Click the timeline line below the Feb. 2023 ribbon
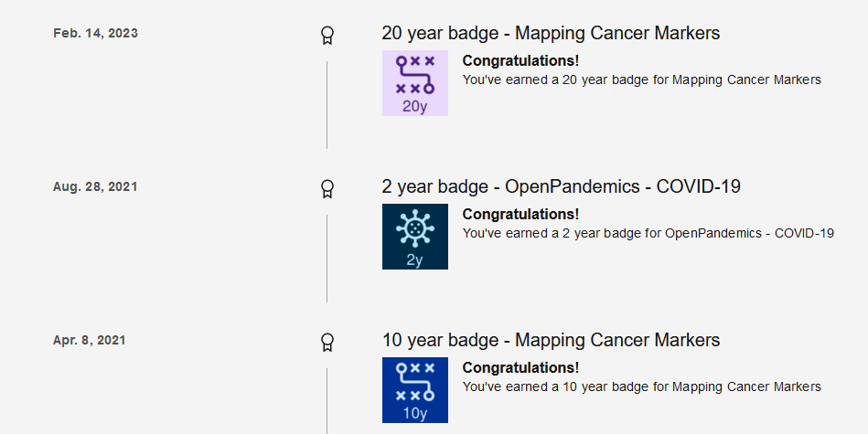 [x=327, y=104]
